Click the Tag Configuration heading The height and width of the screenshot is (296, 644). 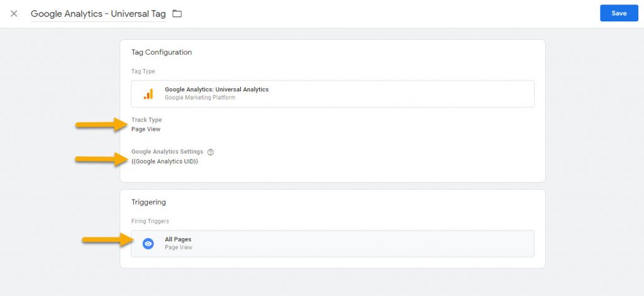162,52
